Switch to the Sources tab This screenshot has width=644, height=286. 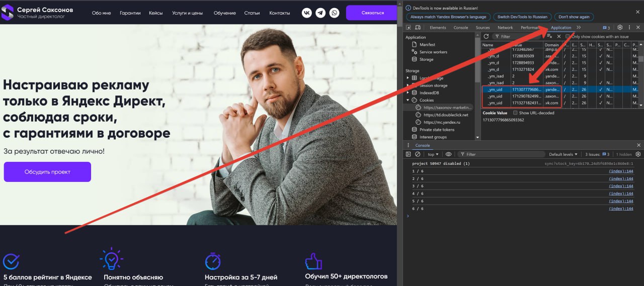click(x=482, y=28)
